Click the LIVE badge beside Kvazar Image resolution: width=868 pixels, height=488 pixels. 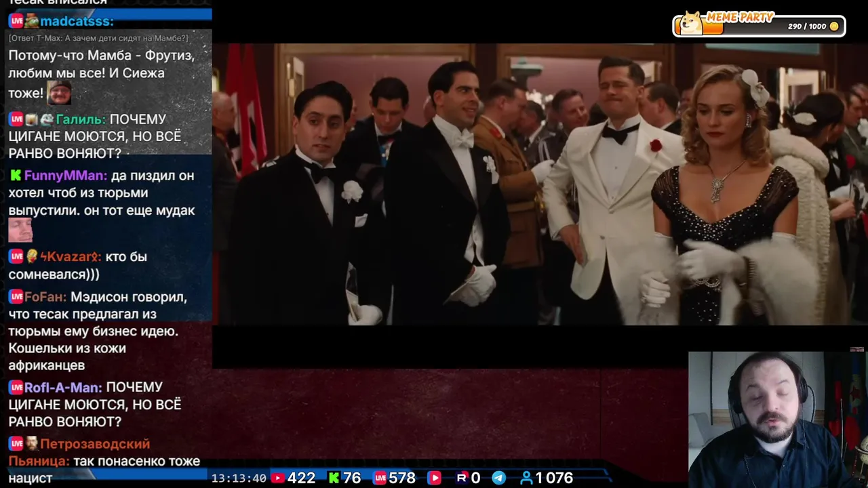16,257
